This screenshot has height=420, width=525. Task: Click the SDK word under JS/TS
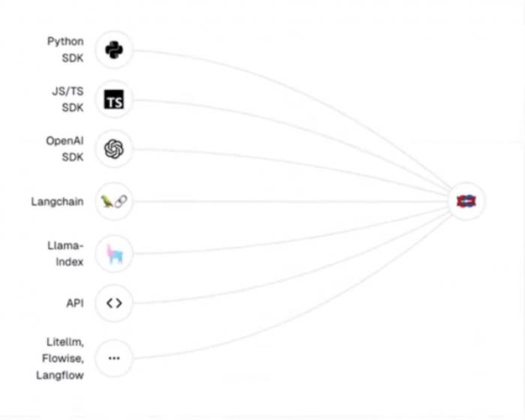click(x=73, y=107)
